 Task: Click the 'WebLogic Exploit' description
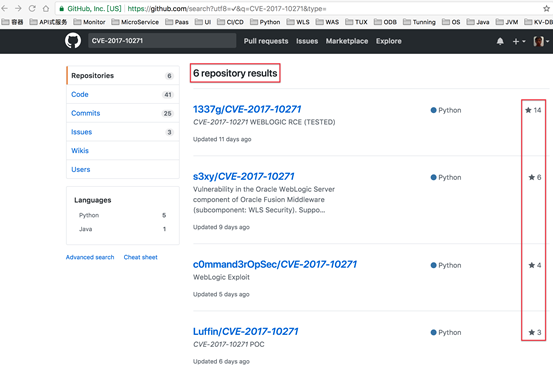[221, 277]
